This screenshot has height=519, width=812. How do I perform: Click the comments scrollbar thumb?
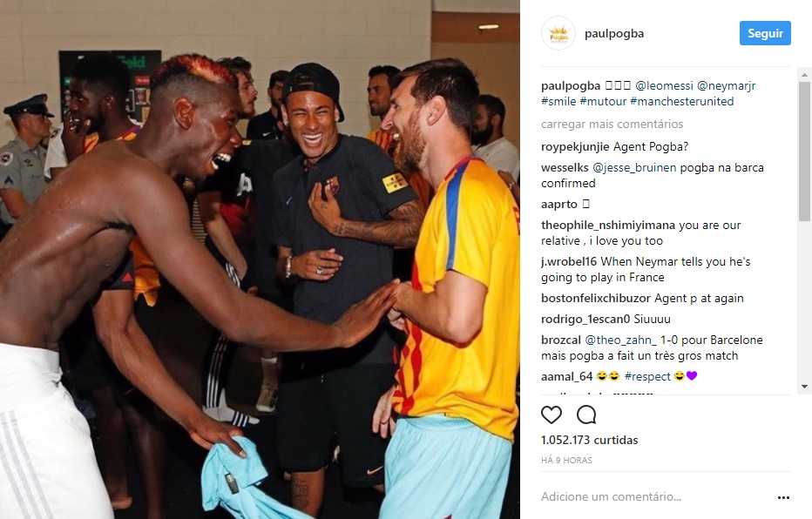pyautogui.click(x=803, y=152)
